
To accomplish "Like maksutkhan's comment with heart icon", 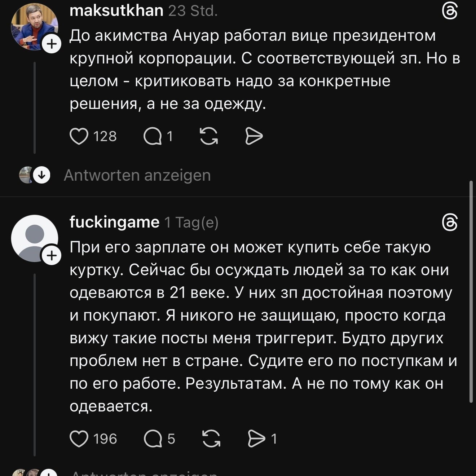I will tap(79, 136).
